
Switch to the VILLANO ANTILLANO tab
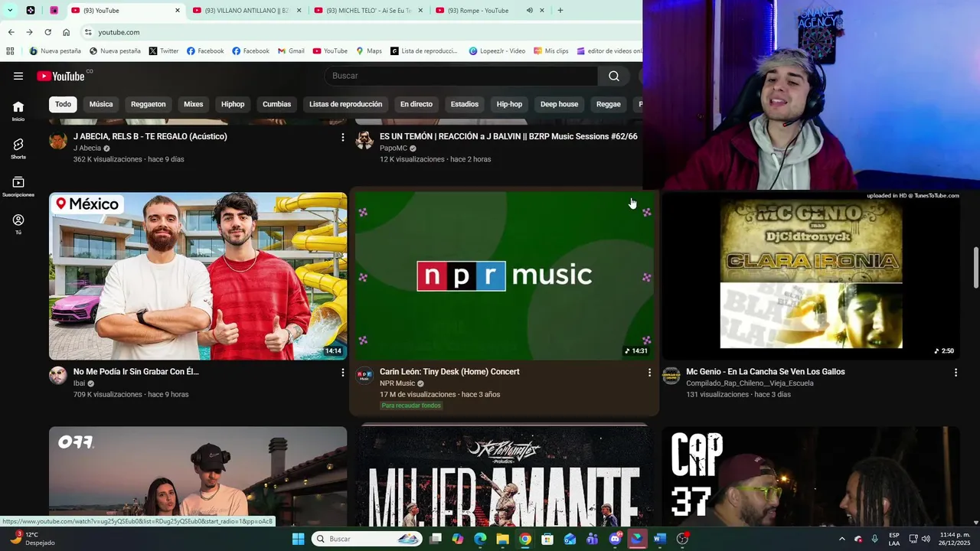click(247, 10)
